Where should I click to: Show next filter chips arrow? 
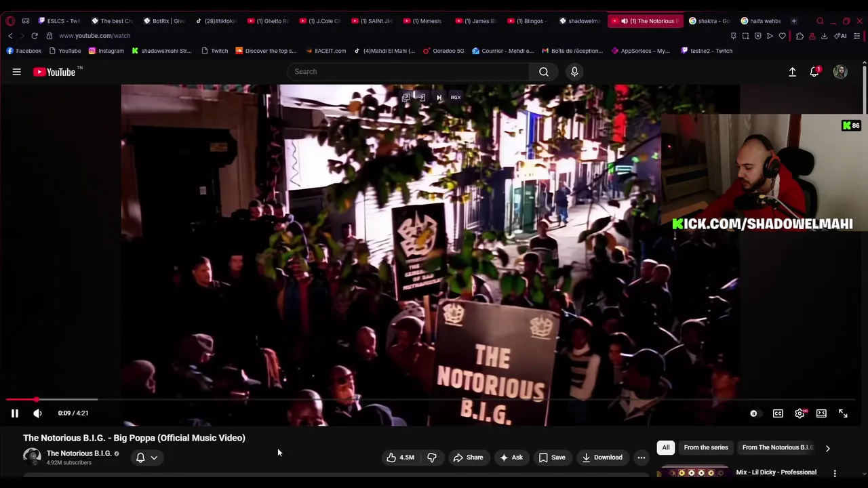pos(827,448)
